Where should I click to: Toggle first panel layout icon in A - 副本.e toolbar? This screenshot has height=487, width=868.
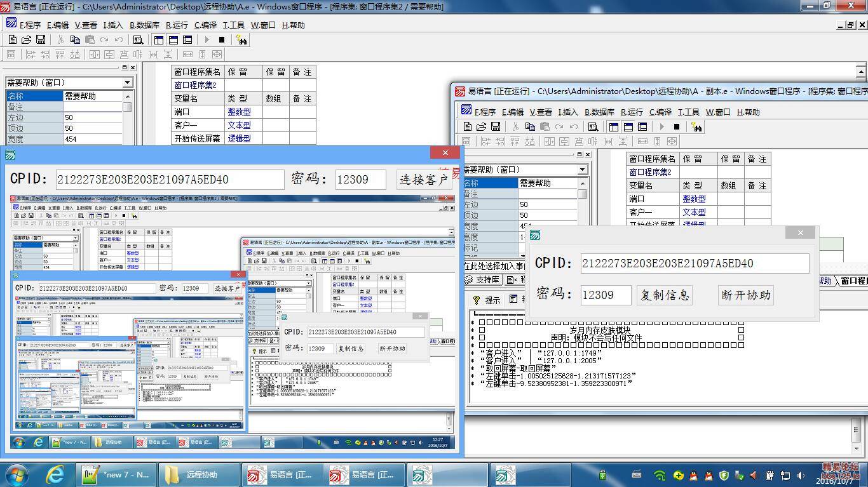click(614, 126)
